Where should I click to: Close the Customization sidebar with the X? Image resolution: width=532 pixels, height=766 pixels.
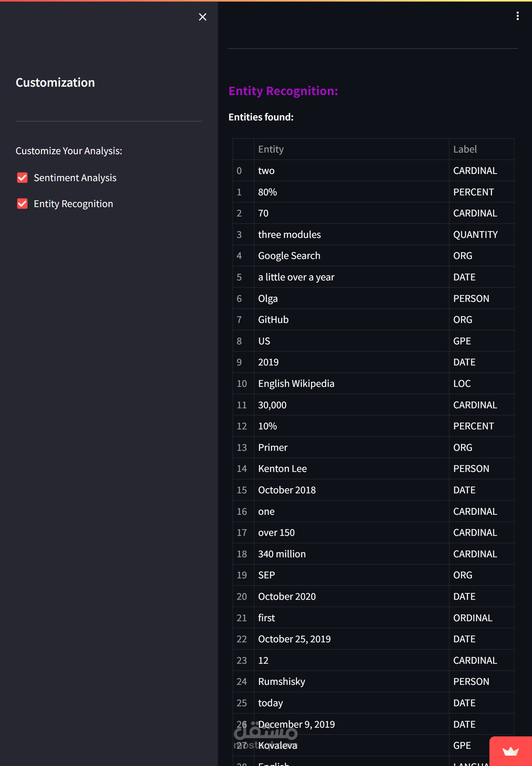pos(202,17)
